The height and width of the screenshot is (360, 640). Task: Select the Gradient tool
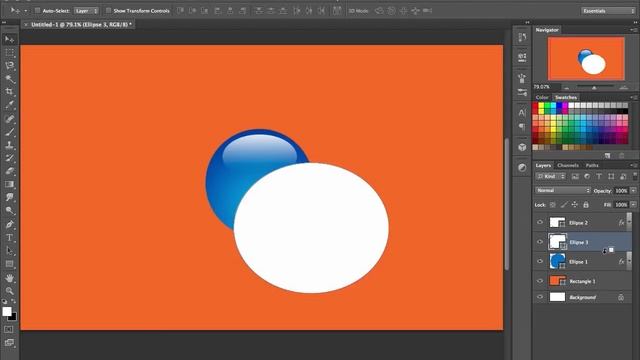click(9, 184)
